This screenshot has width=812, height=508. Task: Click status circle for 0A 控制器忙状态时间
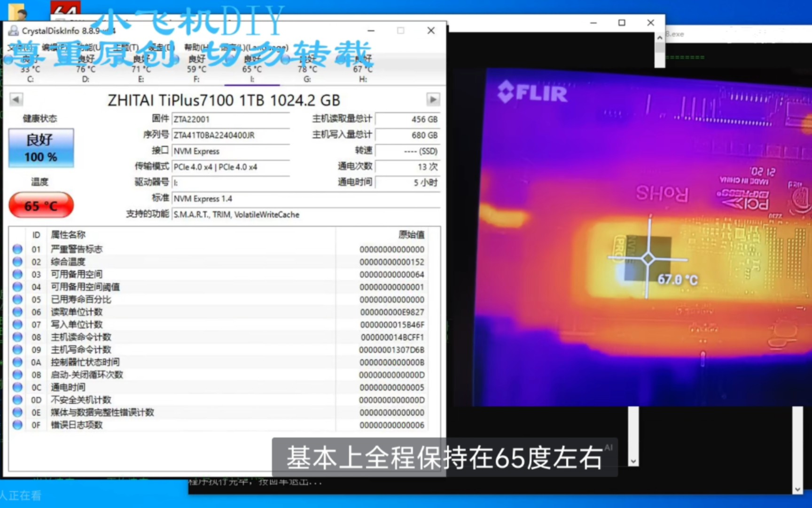[17, 362]
